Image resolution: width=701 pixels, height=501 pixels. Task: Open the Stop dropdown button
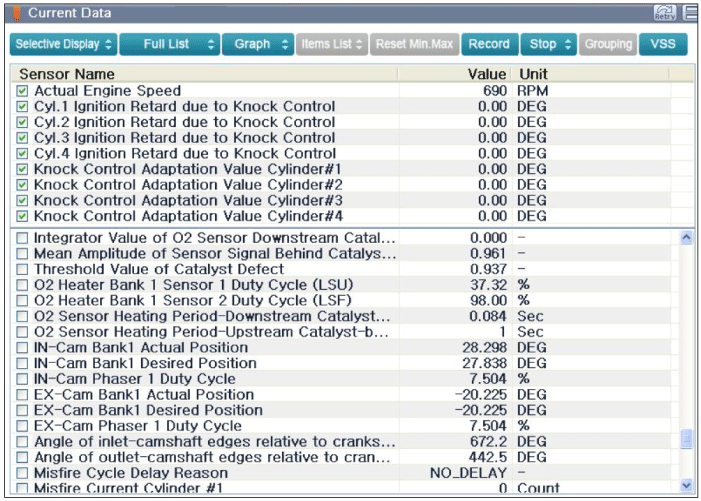(549, 44)
